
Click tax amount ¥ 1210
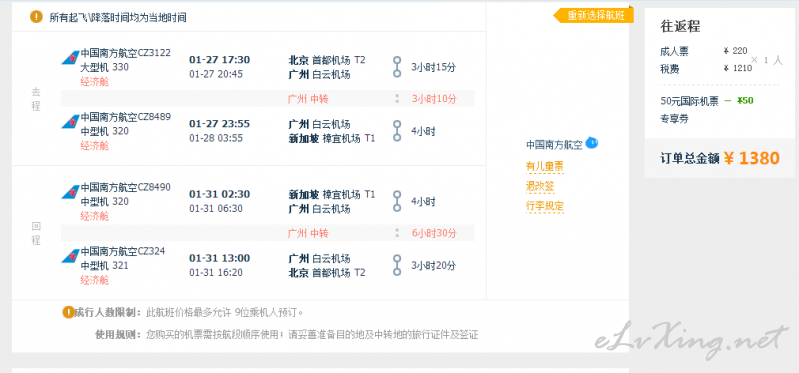coord(737,68)
